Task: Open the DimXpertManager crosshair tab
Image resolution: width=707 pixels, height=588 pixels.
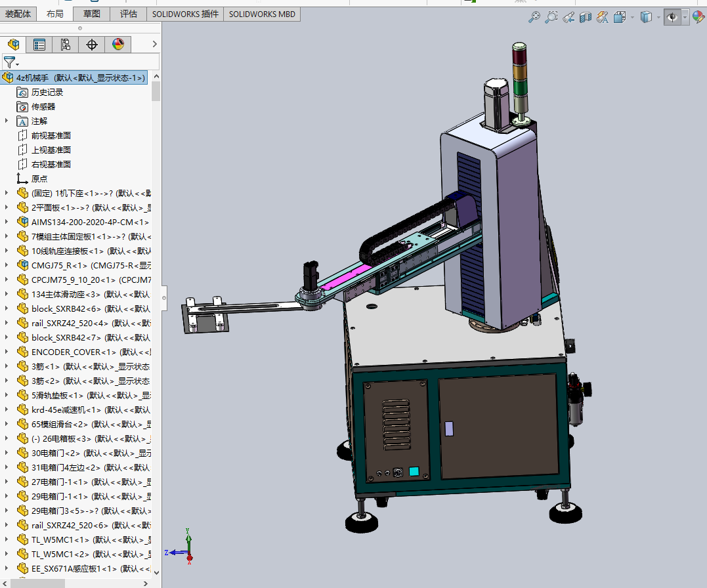Action: pos(92,45)
